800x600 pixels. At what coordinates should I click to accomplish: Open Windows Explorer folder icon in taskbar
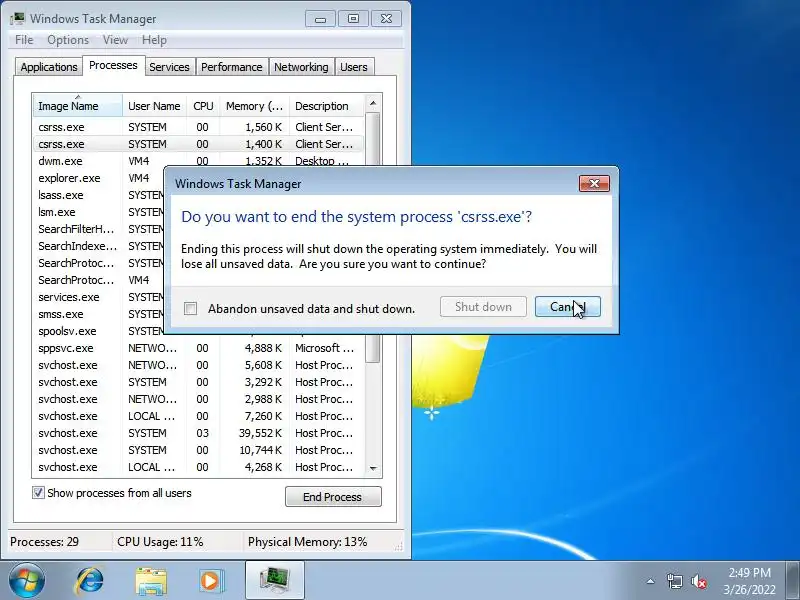click(x=151, y=581)
